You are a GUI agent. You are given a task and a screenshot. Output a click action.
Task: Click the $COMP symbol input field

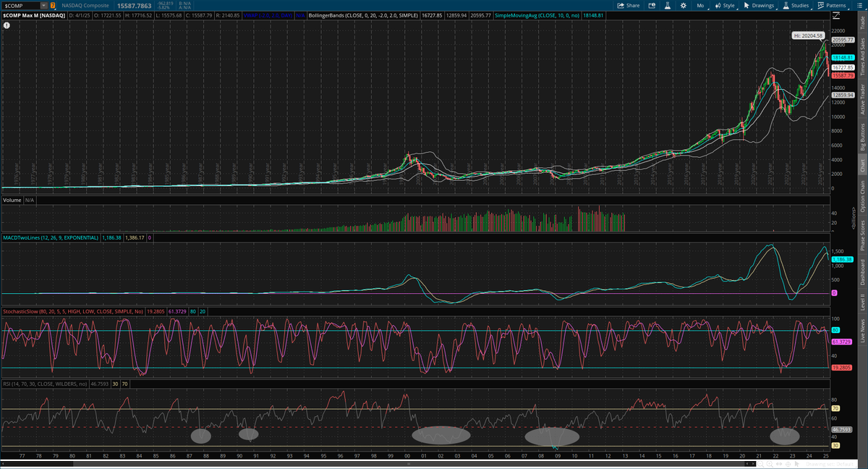pos(22,5)
